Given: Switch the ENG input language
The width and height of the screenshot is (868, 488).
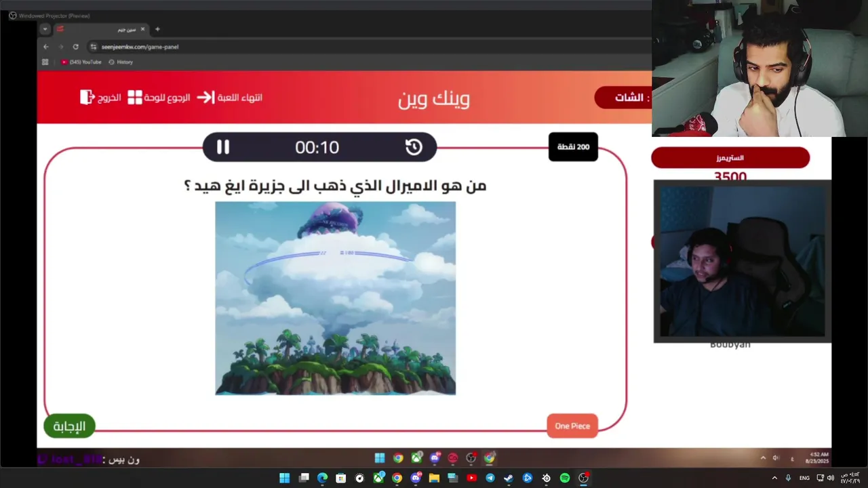Looking at the screenshot, I should (804, 478).
